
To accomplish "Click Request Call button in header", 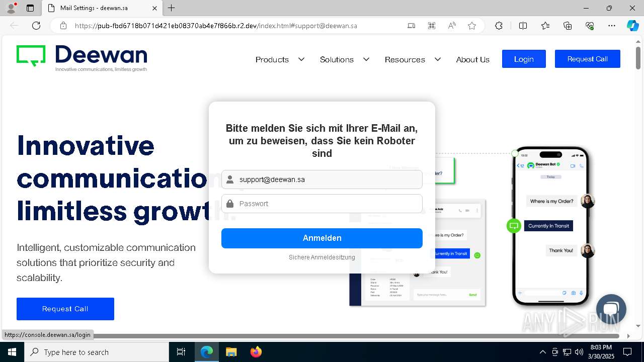I will 588,59.
